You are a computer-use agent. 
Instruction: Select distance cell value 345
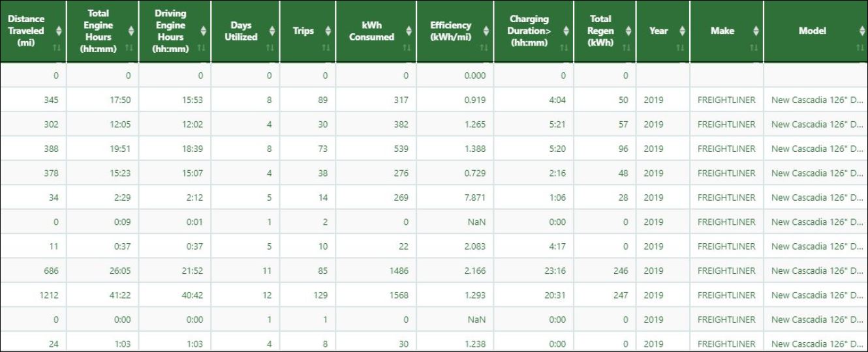point(50,100)
